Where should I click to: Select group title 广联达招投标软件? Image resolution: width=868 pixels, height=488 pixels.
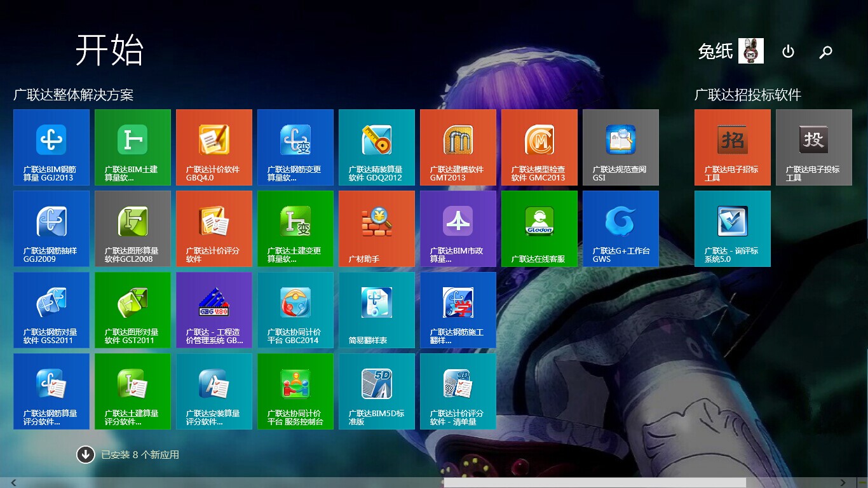click(x=748, y=95)
